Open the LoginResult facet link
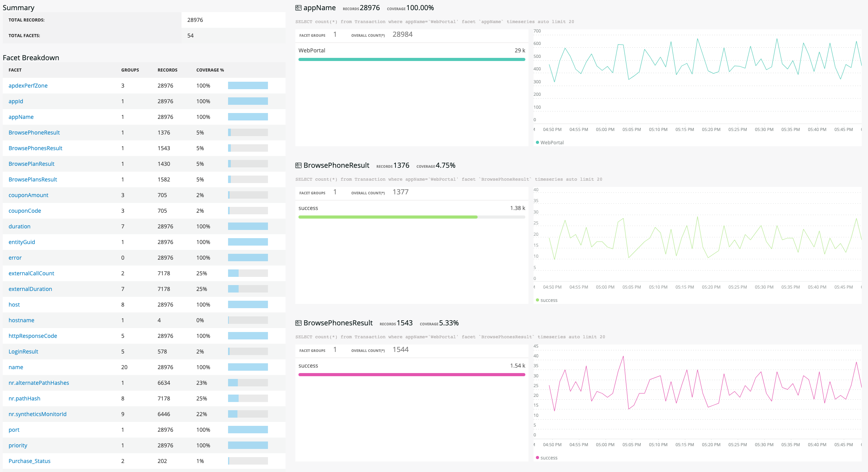Viewport: 868px width, 472px height. pyautogui.click(x=23, y=352)
